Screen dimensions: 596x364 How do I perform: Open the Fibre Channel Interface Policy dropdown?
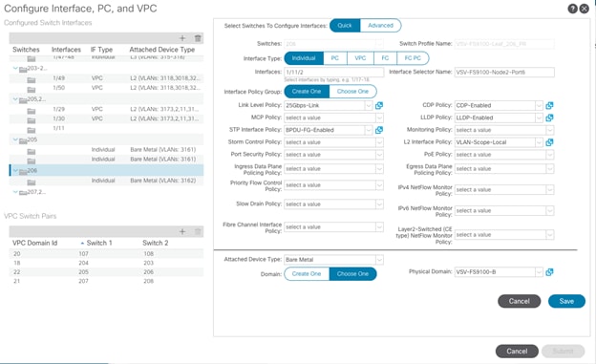pos(379,227)
